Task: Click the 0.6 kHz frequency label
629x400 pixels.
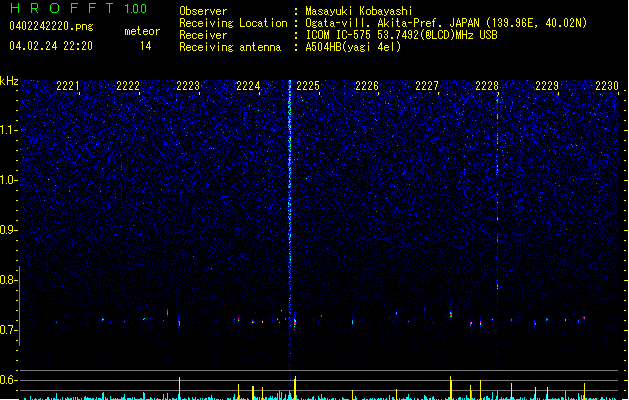Action: tap(9, 380)
